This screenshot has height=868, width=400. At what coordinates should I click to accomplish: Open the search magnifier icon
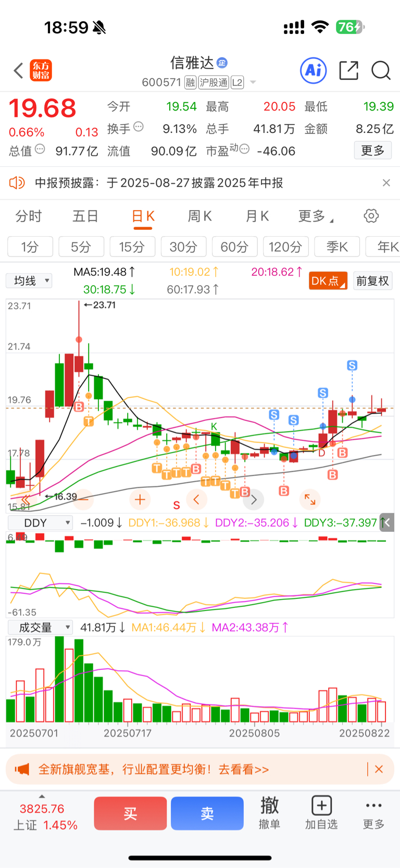[381, 70]
